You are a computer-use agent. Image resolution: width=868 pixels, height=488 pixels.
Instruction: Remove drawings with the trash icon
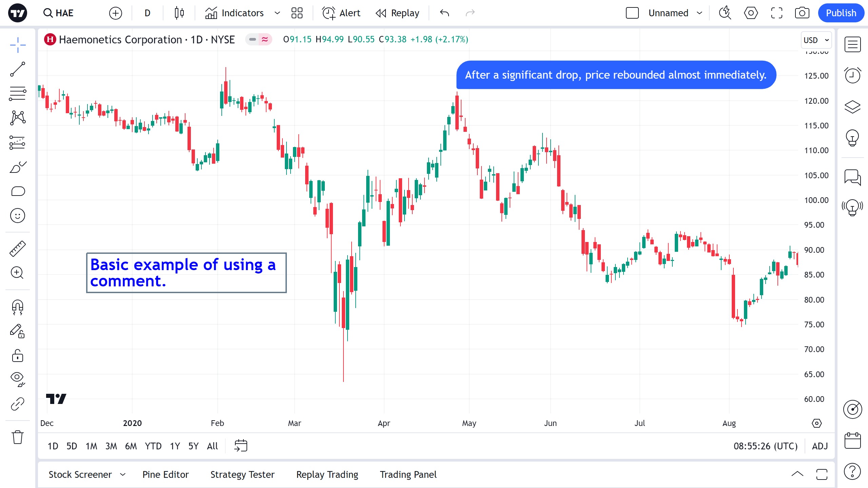click(18, 437)
